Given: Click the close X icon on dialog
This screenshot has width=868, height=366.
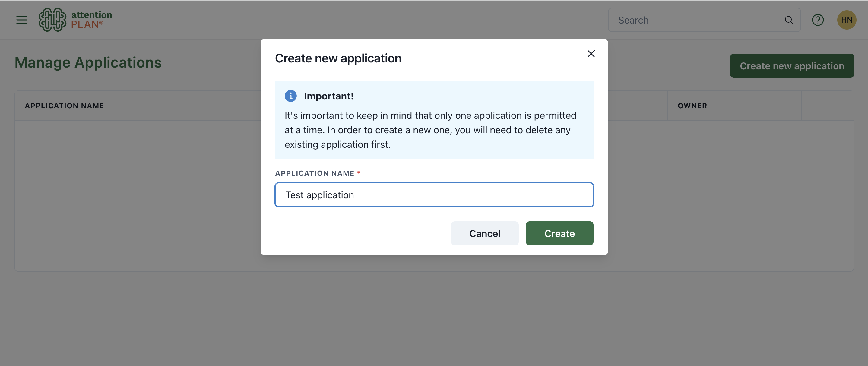Looking at the screenshot, I should [591, 53].
